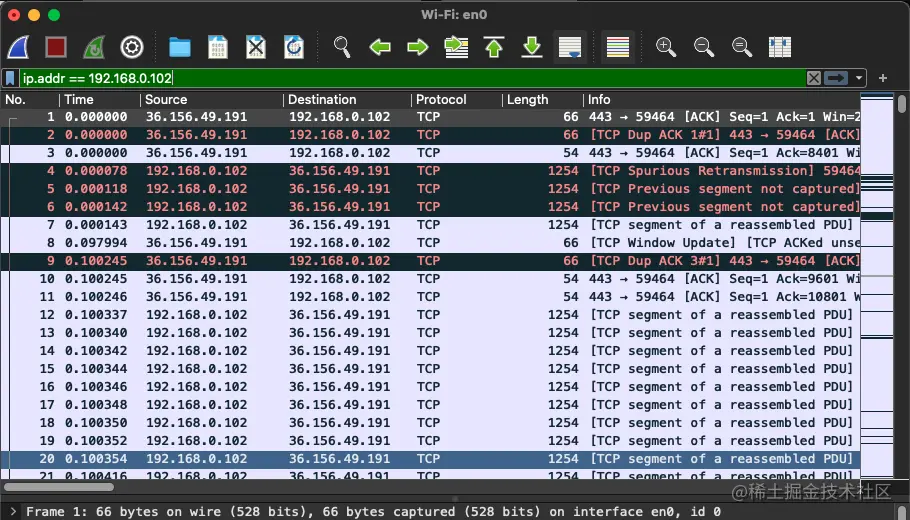This screenshot has height=520, width=910.
Task: Apply the display filter arrow
Action: [x=836, y=78]
